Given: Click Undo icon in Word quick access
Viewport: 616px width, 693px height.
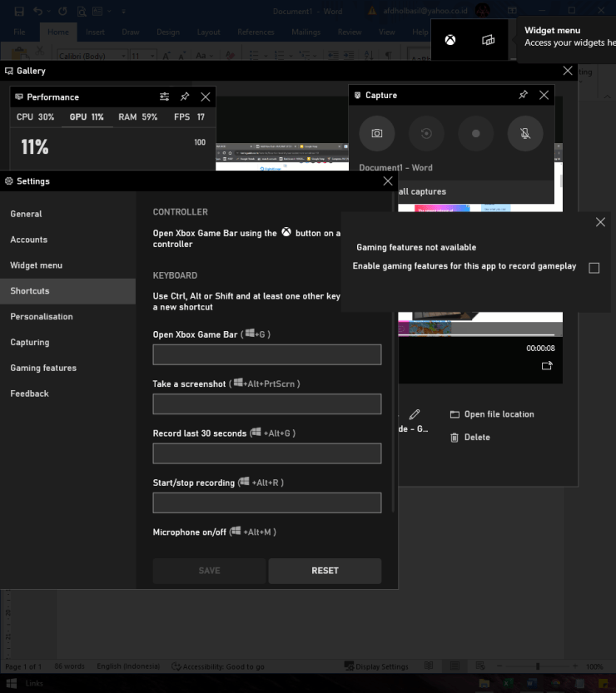Looking at the screenshot, I should point(38,11).
